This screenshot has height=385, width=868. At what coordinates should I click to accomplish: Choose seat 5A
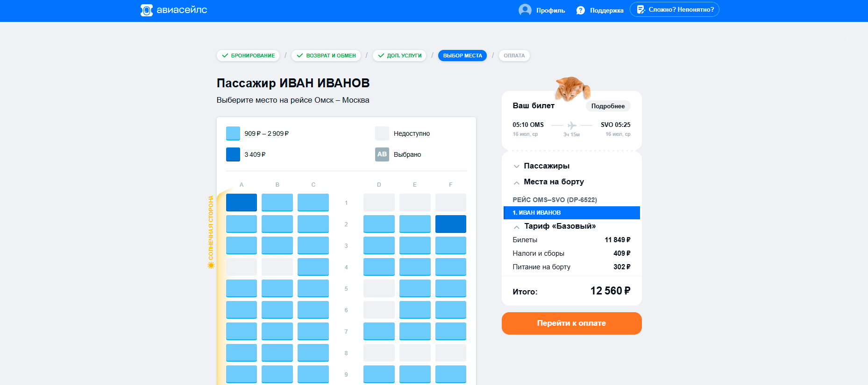pos(242,288)
